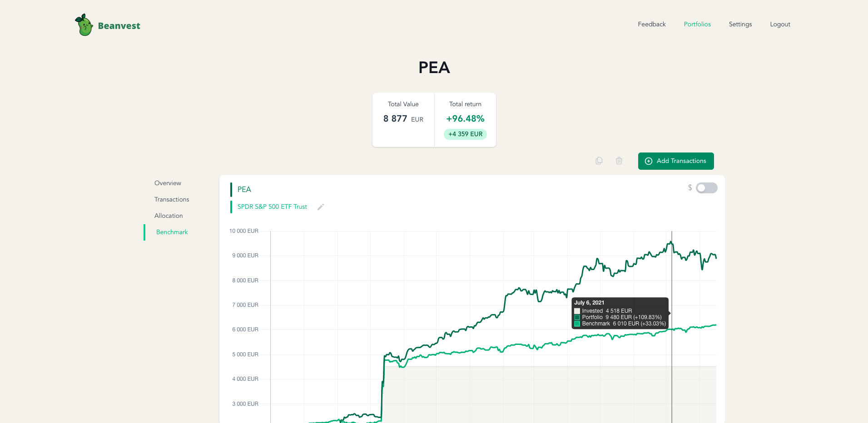Open the Overview sidebar item
Image resolution: width=868 pixels, height=423 pixels.
click(167, 183)
